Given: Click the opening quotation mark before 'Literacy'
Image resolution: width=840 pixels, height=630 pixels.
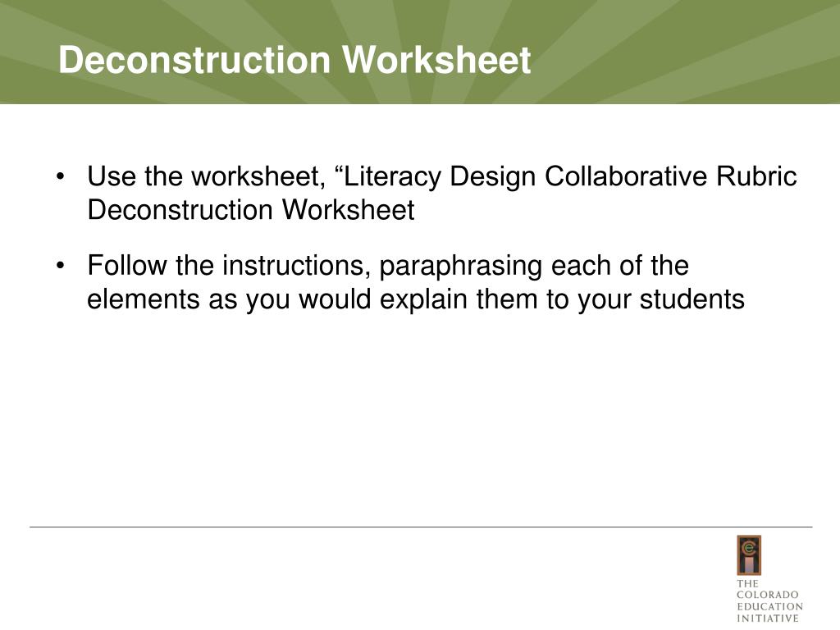Looking at the screenshot, I should pos(338,169).
